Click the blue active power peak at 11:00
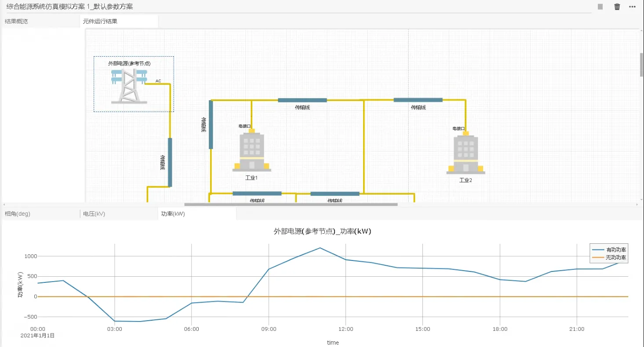The height and width of the screenshot is (347, 644). tap(320, 248)
